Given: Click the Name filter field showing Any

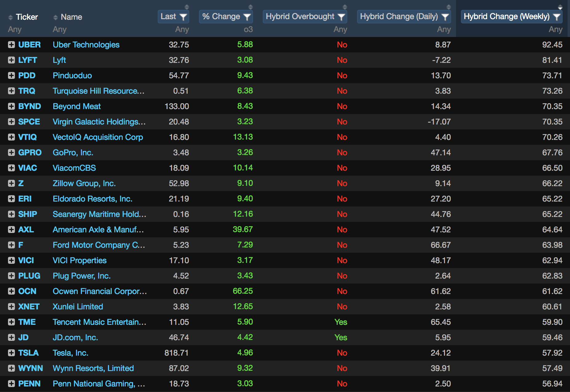Looking at the screenshot, I should [60, 30].
